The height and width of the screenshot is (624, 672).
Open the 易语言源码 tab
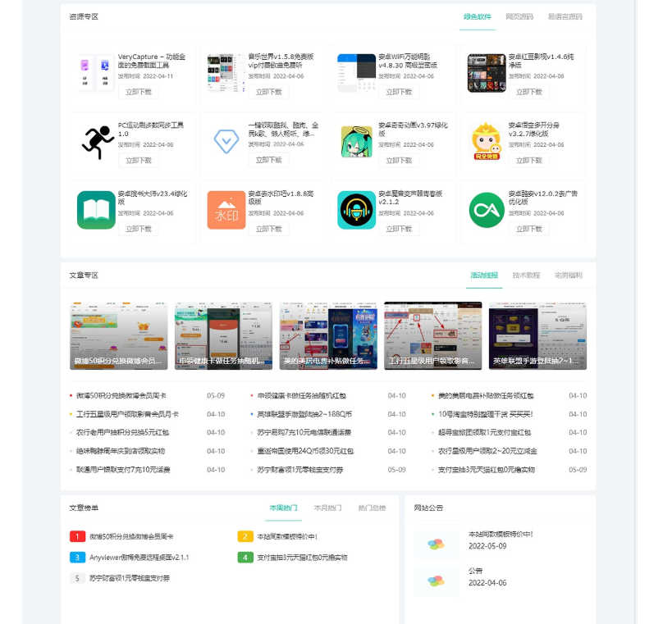point(565,16)
